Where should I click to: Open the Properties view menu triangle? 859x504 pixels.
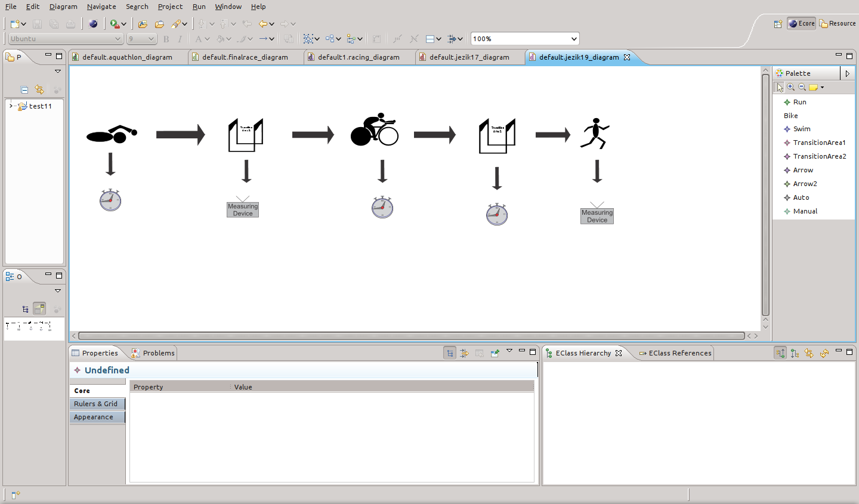(x=509, y=351)
